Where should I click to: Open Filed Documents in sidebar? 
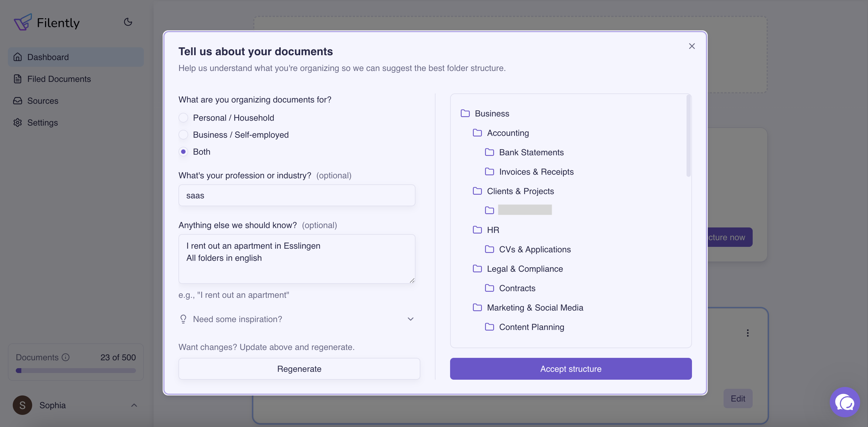tap(59, 79)
